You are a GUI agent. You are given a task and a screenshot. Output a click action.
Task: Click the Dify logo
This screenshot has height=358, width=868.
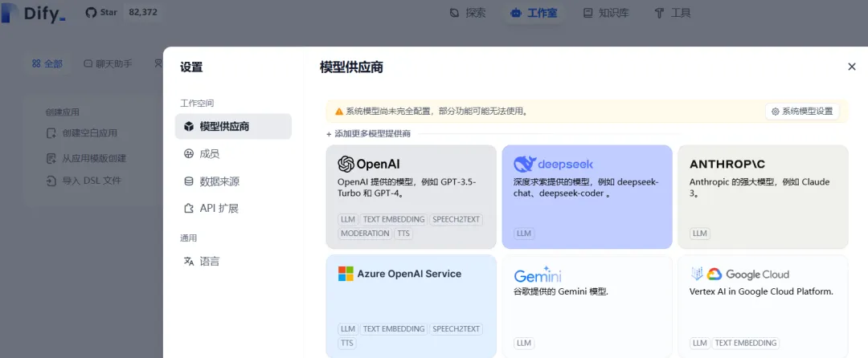click(x=33, y=13)
